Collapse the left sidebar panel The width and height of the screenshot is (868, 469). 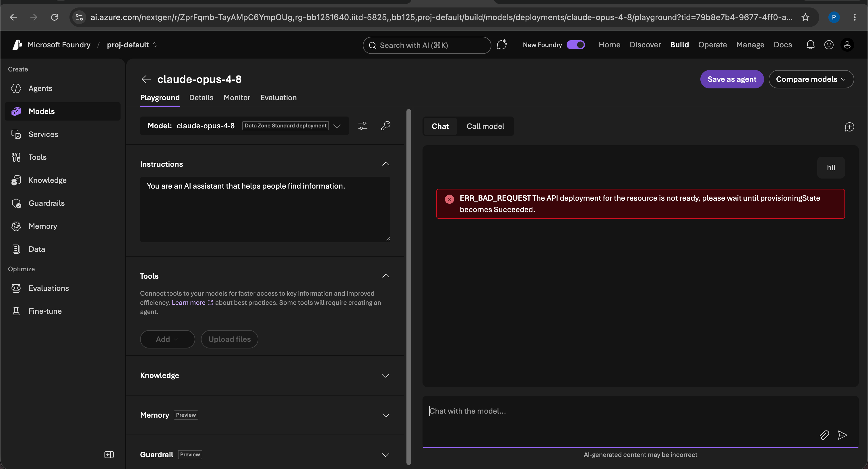click(109, 455)
